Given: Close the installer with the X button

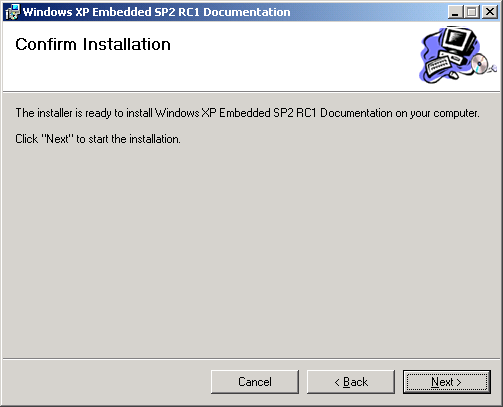Looking at the screenshot, I should tap(490, 12).
